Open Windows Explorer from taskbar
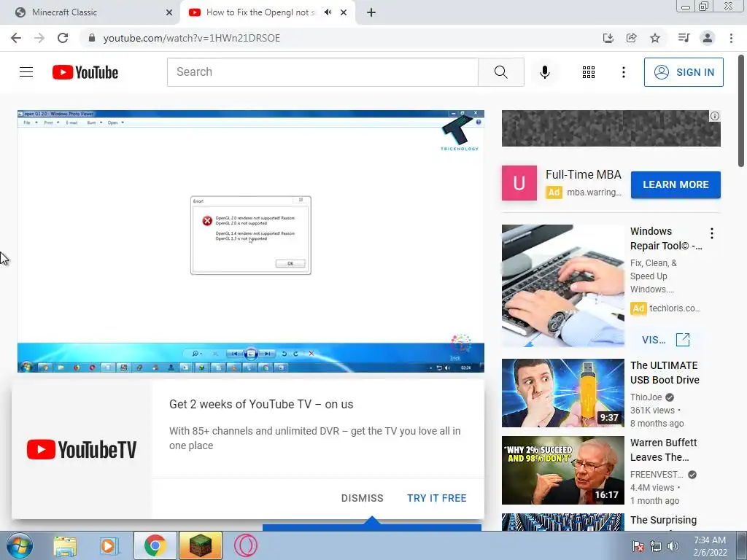747x560 pixels. coord(65,545)
